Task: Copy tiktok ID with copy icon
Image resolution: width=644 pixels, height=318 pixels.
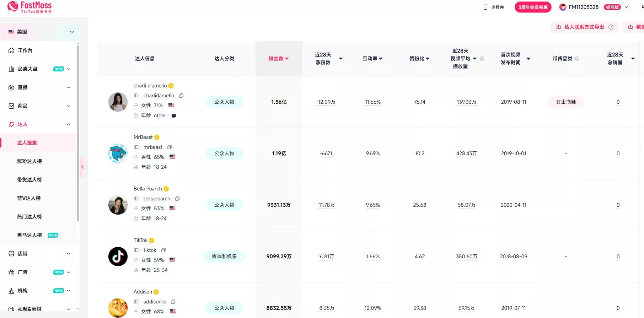Action: pyautogui.click(x=163, y=250)
